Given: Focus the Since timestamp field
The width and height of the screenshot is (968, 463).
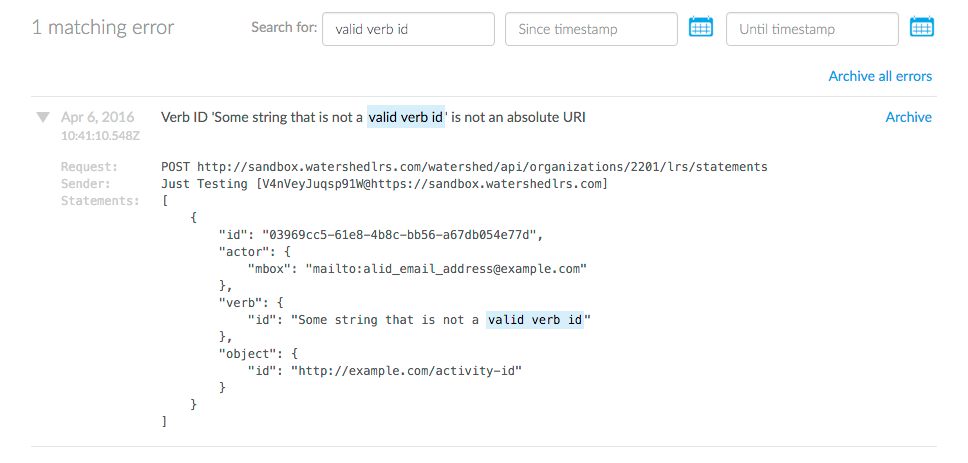Looking at the screenshot, I should tap(591, 29).
